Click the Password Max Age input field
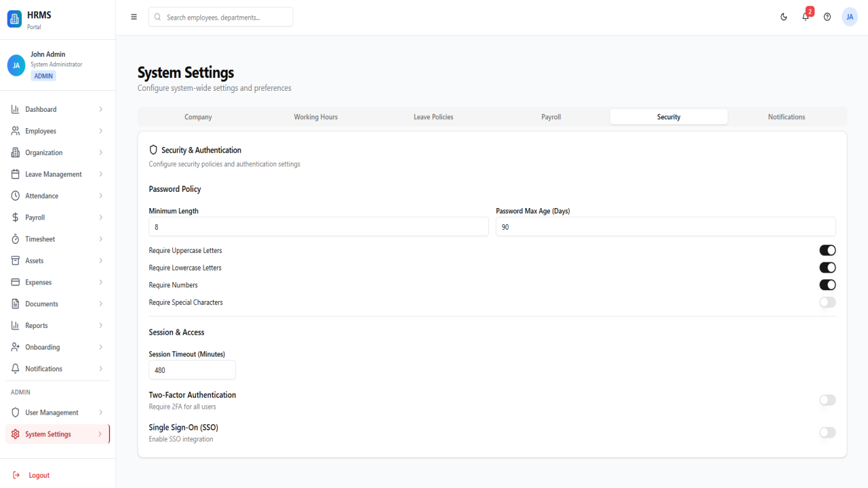 [666, 227]
